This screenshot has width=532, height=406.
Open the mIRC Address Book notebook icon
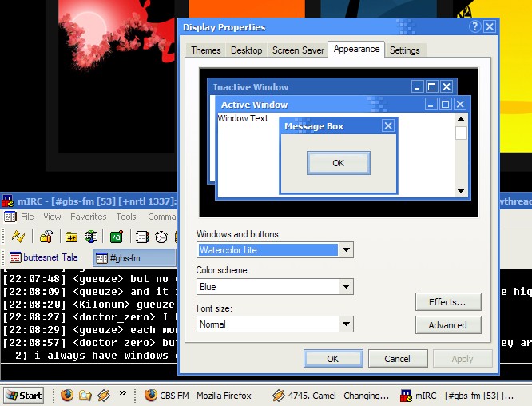coord(142,237)
